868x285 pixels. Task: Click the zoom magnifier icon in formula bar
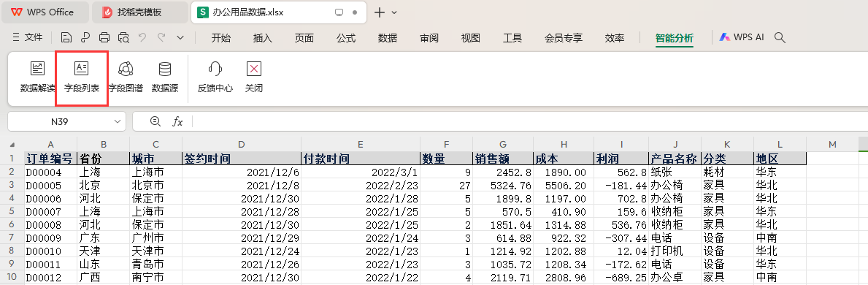coord(155,121)
